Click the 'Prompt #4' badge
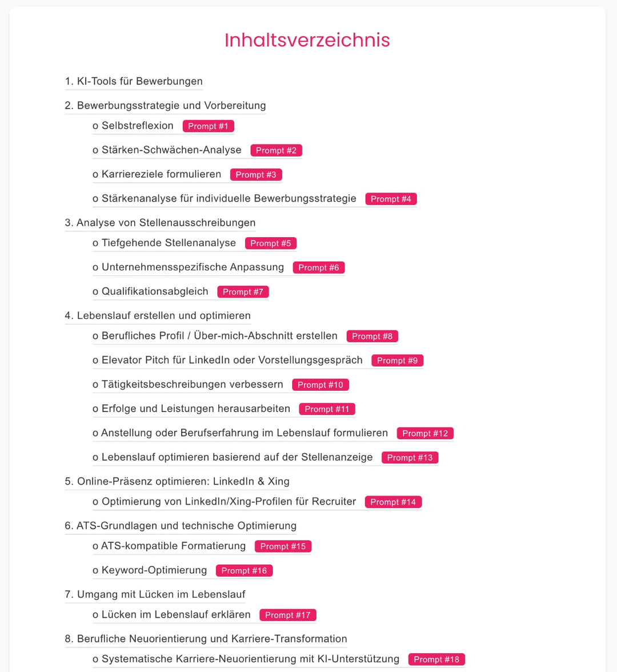Screen dimensions: 617x672 tap(391, 199)
